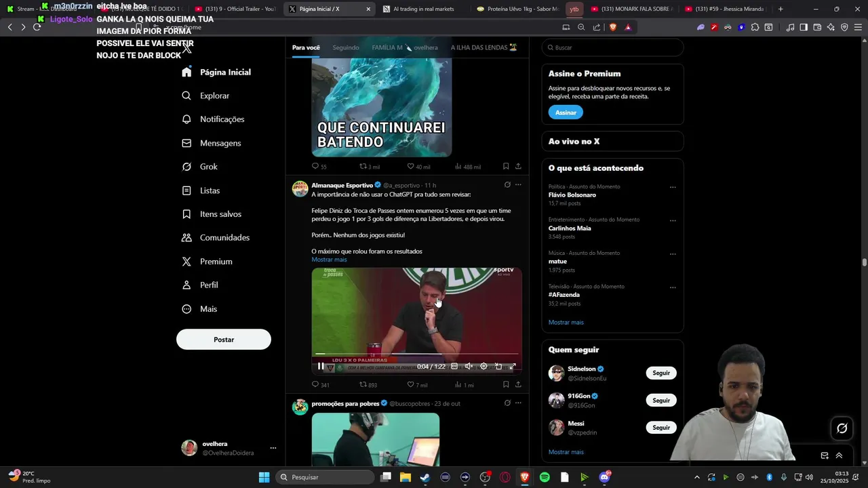Click Mostrar mais in the Almanaque Esportivo post text
868x488 pixels.
tap(329, 260)
